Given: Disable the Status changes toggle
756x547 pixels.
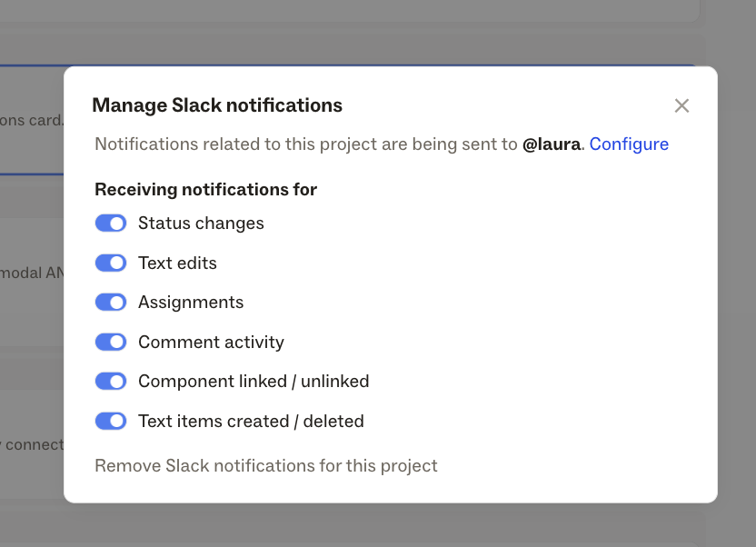Looking at the screenshot, I should click(x=111, y=224).
